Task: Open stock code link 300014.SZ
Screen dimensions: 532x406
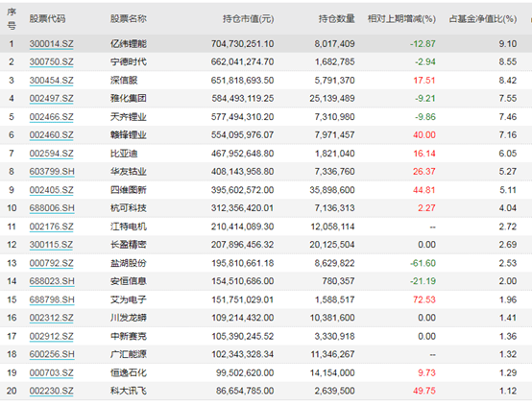Action: point(51,44)
